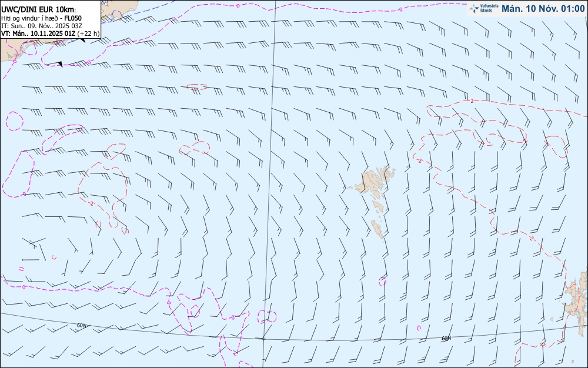The image size is (588, 368).
Task: Click the 'VT: Mán.. 10.11.2025 01Z (+22 h)' line
Action: tap(50, 34)
